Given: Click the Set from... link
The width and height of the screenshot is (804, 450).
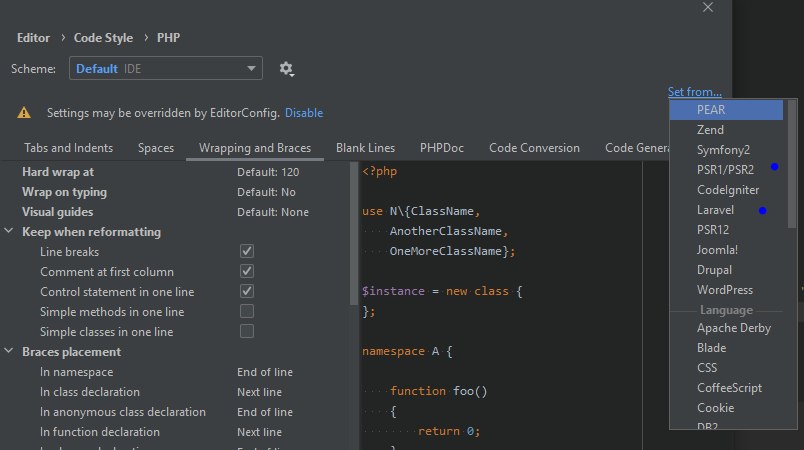Looking at the screenshot, I should click(x=694, y=92).
